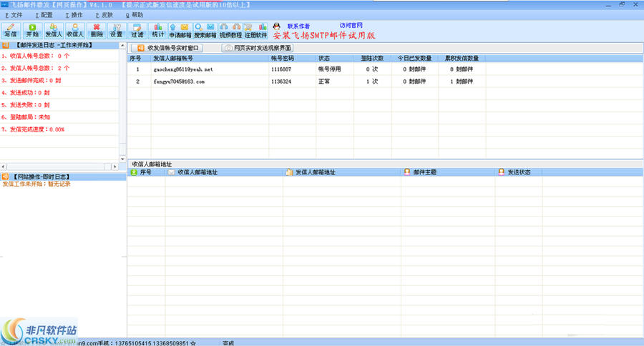Click the 删除 delete icon
This screenshot has height=346, width=644.
(x=97, y=31)
